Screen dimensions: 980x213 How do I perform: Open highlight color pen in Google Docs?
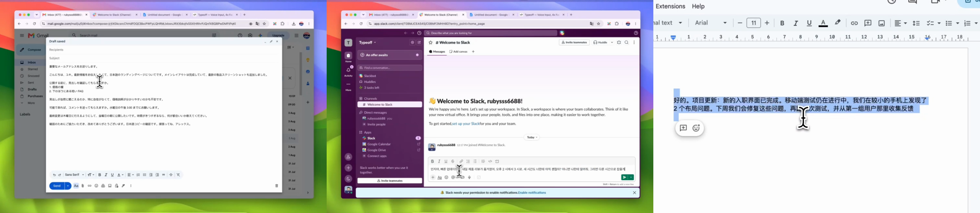click(x=838, y=23)
